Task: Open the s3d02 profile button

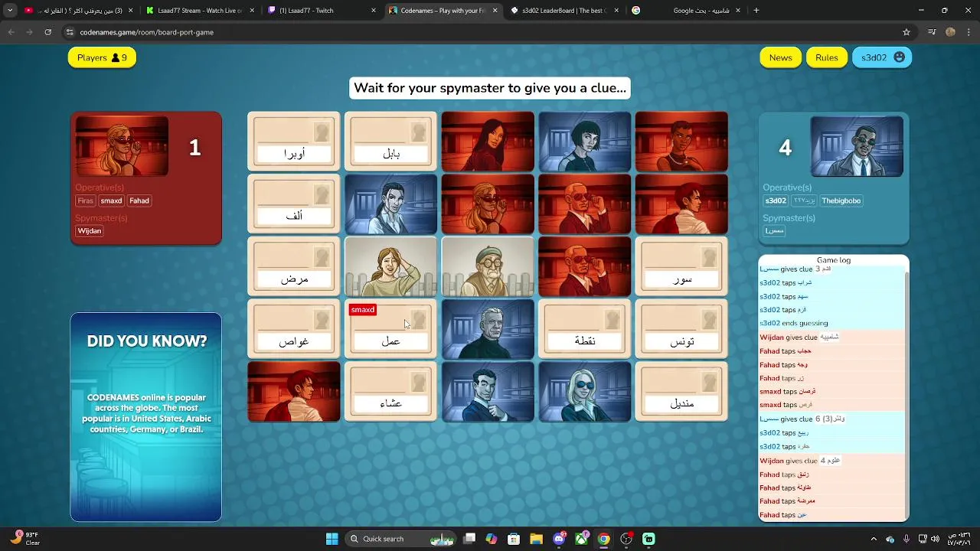Action: click(x=882, y=57)
